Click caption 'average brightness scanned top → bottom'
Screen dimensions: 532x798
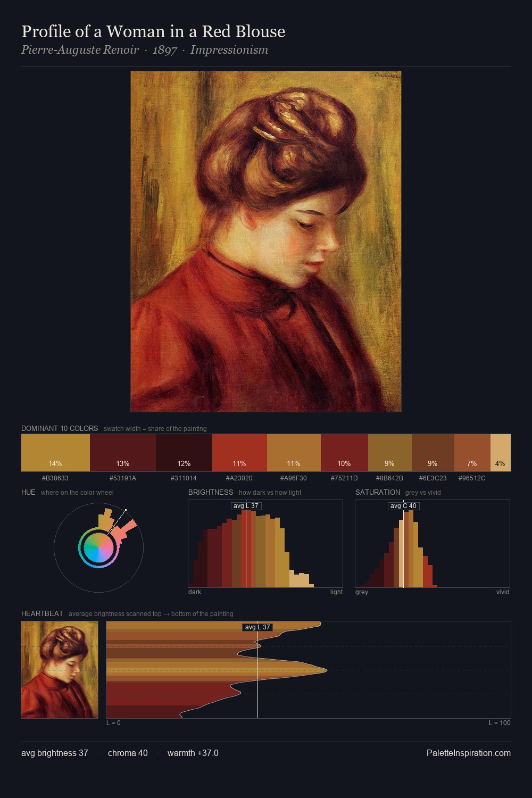pos(151,614)
